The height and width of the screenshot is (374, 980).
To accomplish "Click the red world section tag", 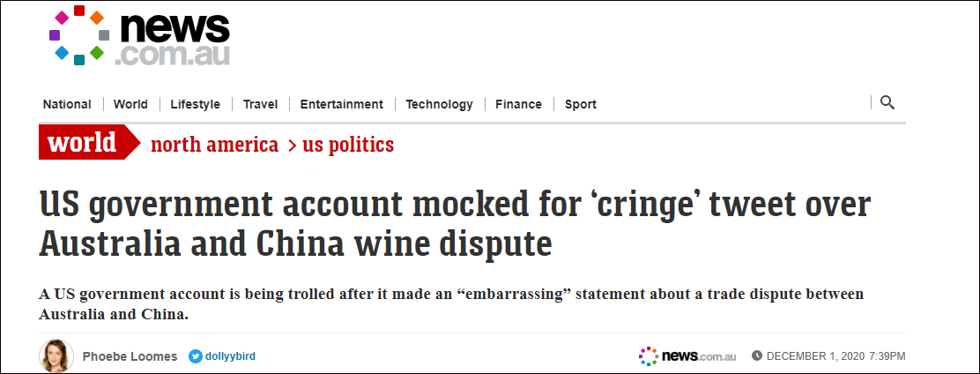I will point(85,143).
